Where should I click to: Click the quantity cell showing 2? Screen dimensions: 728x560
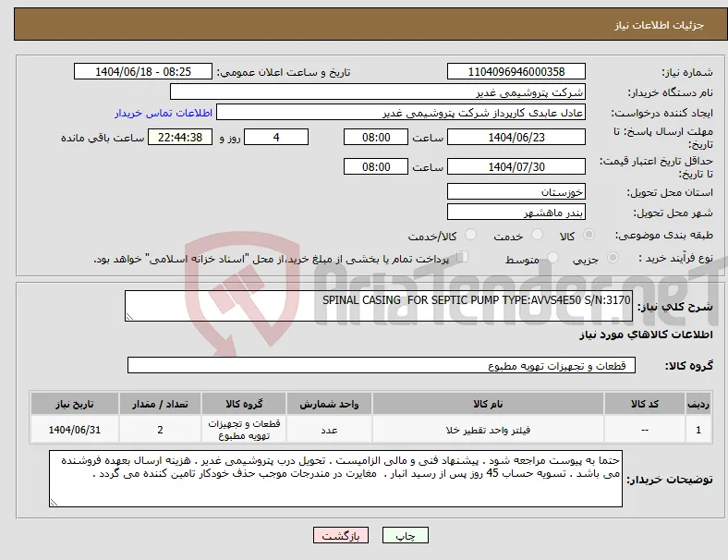coord(160,430)
